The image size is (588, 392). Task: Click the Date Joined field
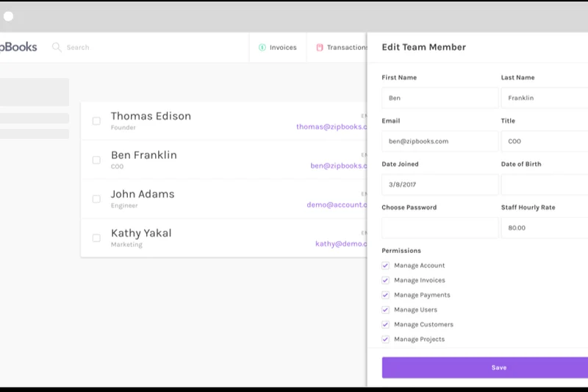pos(440,185)
